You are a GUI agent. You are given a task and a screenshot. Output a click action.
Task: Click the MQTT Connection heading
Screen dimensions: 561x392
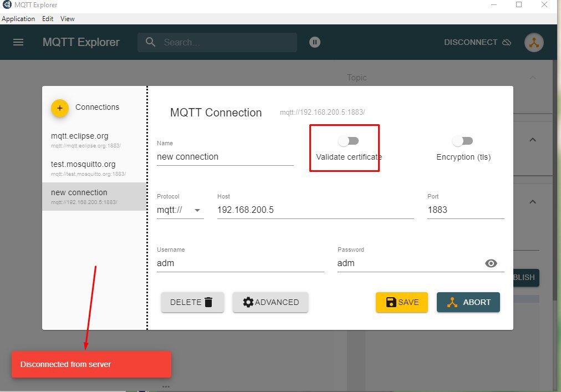tap(216, 113)
